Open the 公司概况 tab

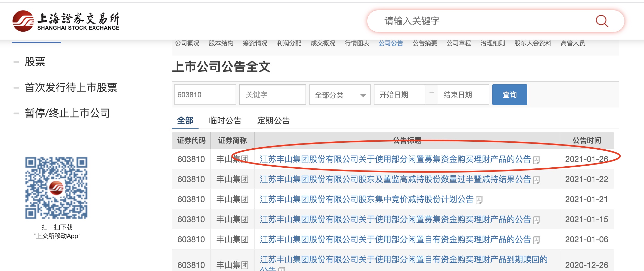click(x=187, y=43)
